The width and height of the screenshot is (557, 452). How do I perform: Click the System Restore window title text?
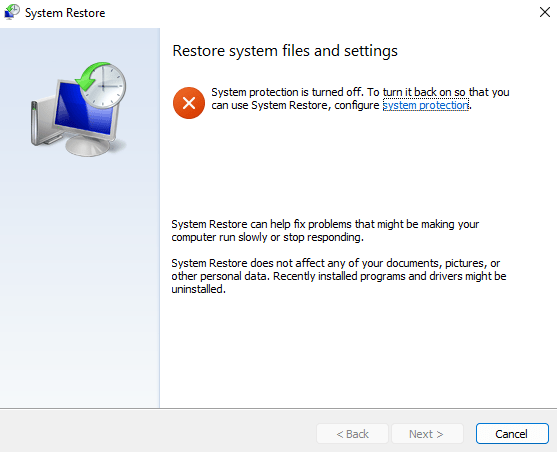click(x=65, y=13)
